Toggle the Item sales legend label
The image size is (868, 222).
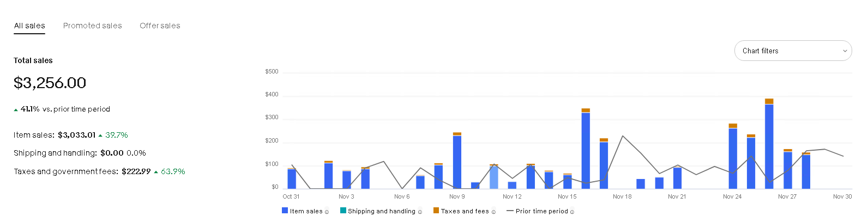pos(306,211)
